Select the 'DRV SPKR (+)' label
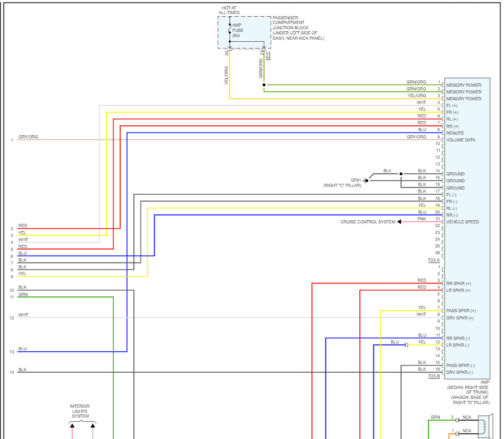Viewport: 504px width, 439px height. pyautogui.click(x=460, y=318)
